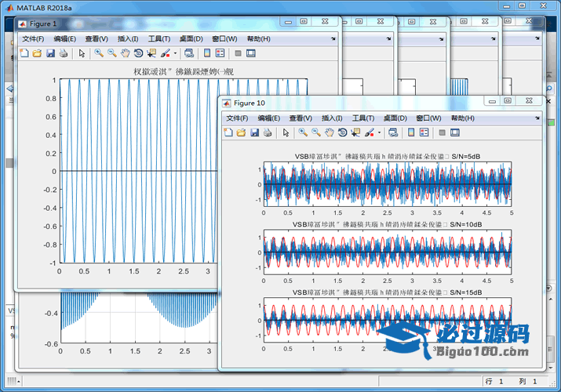Click Link Plot icon in Figure 10
Screen dimensions: 561x392
click(x=393, y=132)
